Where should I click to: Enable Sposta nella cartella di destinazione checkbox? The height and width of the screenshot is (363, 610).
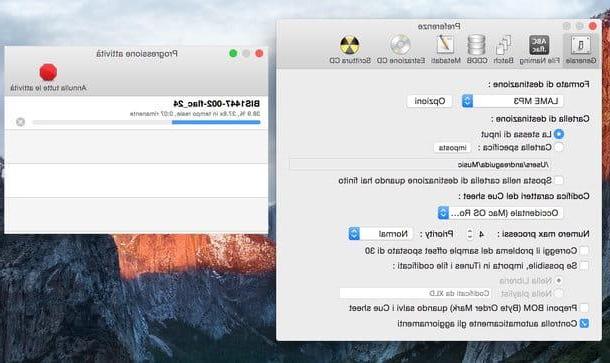[x=559, y=181]
